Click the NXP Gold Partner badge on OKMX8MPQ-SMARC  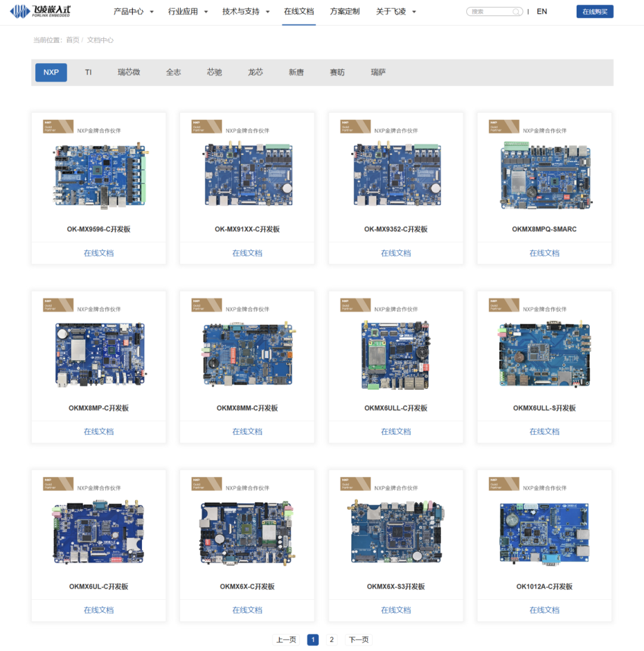pyautogui.click(x=504, y=126)
